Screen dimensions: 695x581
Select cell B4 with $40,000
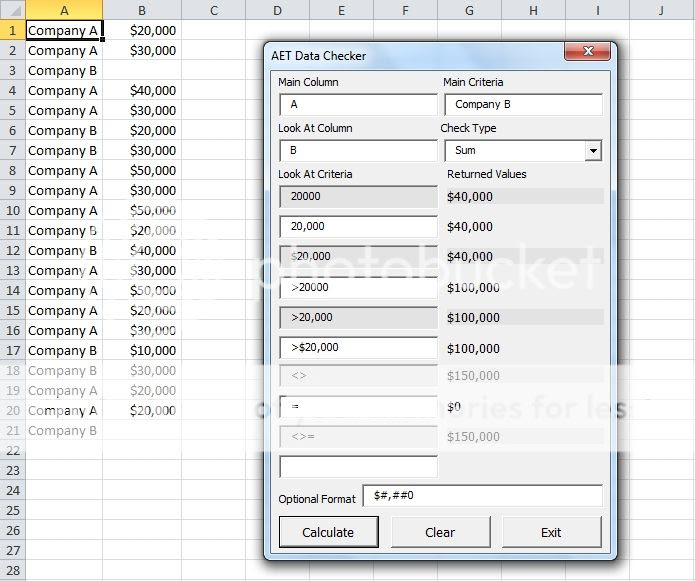(142, 90)
